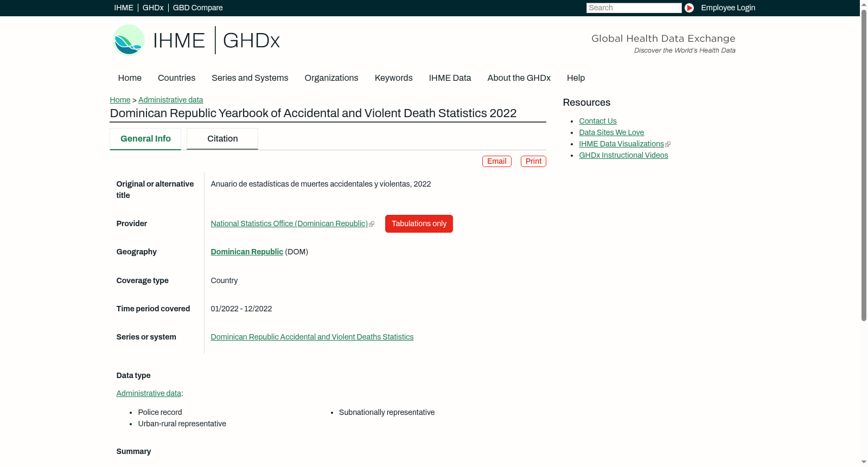Open the Countries menu
This screenshot has width=868, height=467.
(176, 78)
